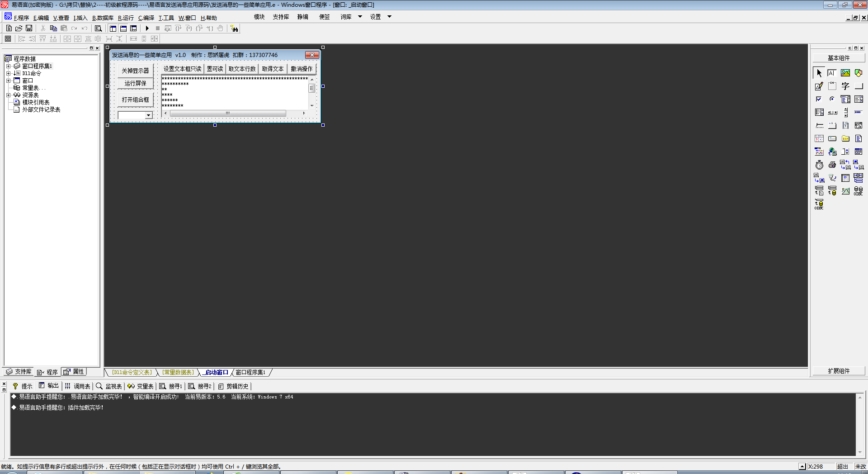
Task: Pick the progress bar component
Action: [x=859, y=112]
